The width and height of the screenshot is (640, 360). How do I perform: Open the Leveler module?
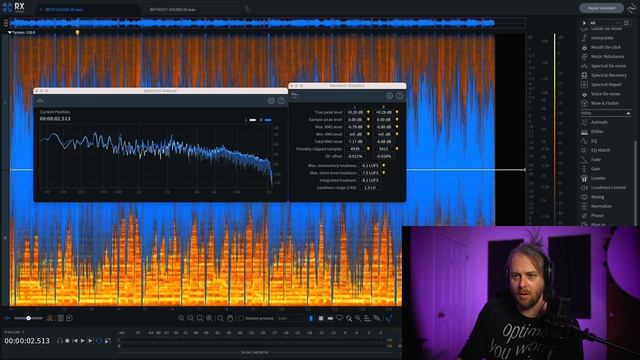[x=598, y=178]
